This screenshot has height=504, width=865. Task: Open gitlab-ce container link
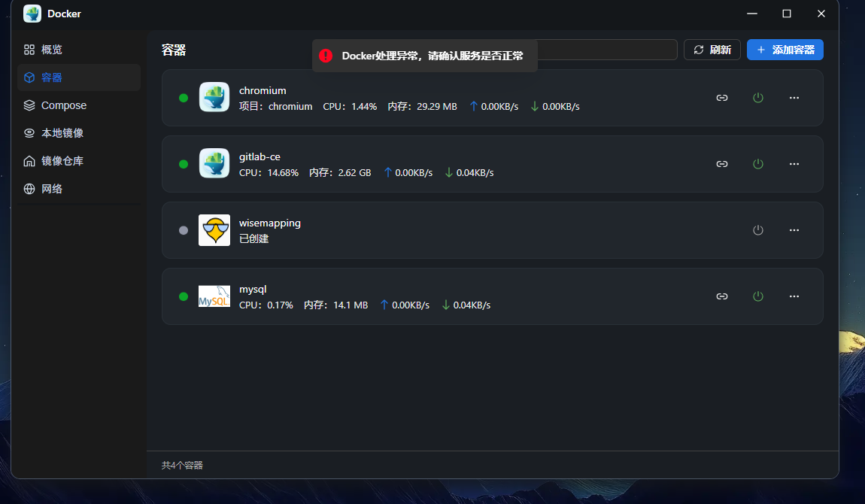pos(721,164)
